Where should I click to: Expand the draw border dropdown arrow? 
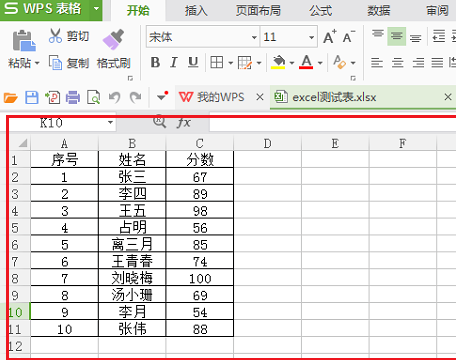coord(259,63)
